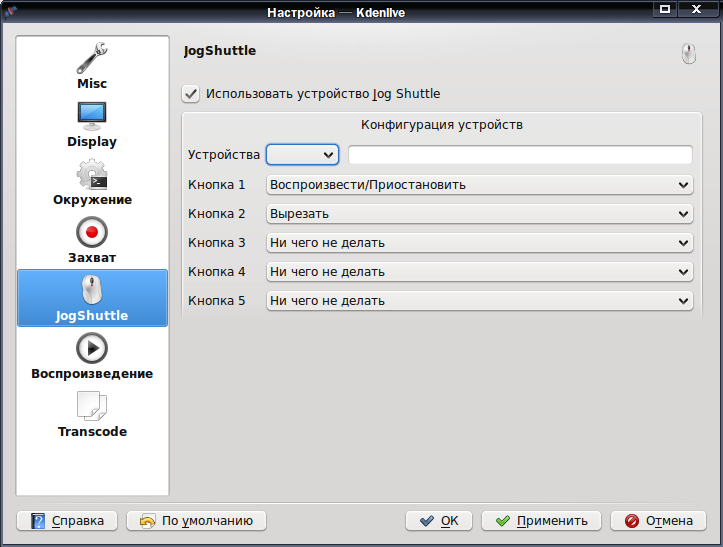The image size is (723, 547).
Task: Close the Настройка — Kdenlive window
Action: (696, 9)
